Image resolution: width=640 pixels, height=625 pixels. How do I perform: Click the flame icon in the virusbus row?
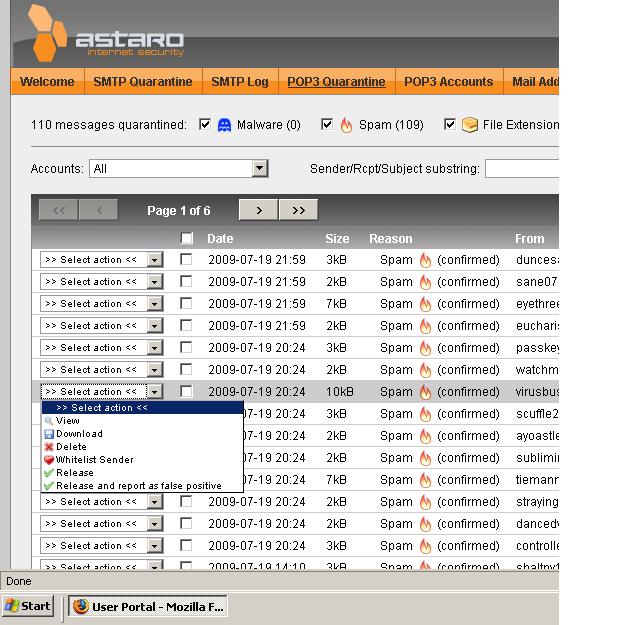(425, 392)
